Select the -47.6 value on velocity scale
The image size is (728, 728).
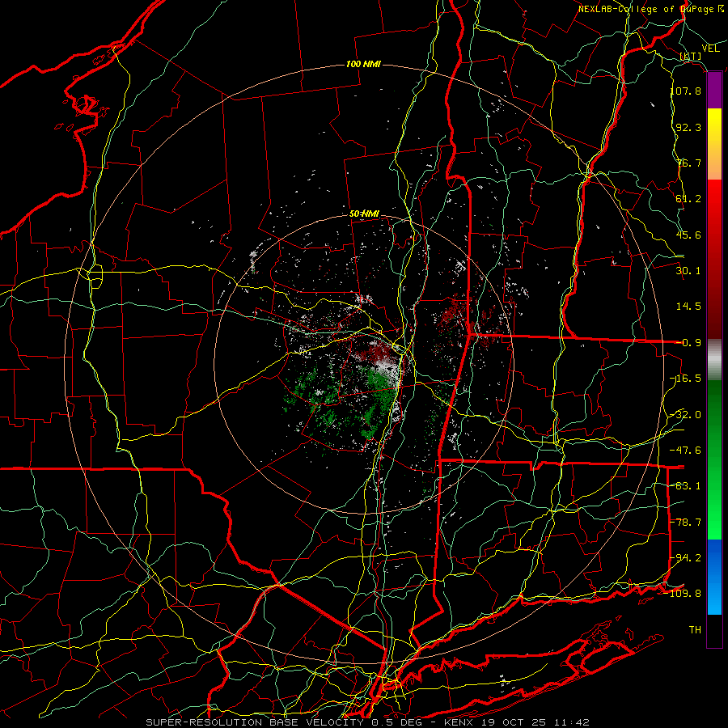pyautogui.click(x=686, y=451)
